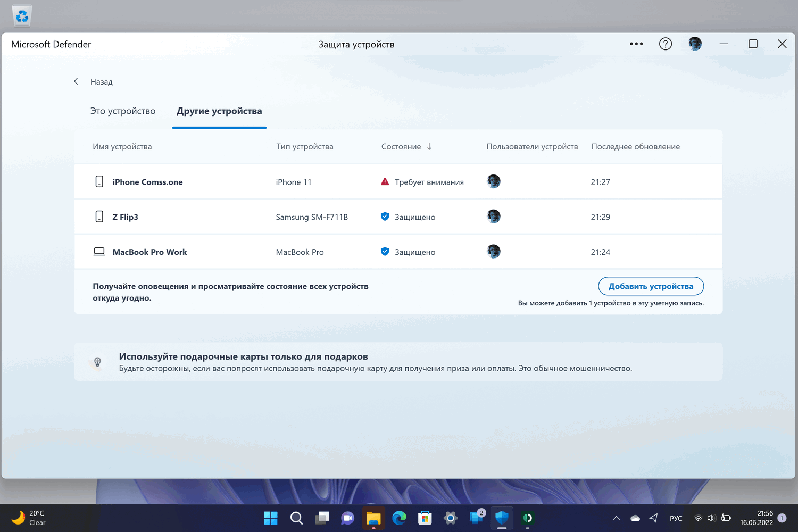The height and width of the screenshot is (532, 798).
Task: Click the help question mark icon
Action: [666, 44]
